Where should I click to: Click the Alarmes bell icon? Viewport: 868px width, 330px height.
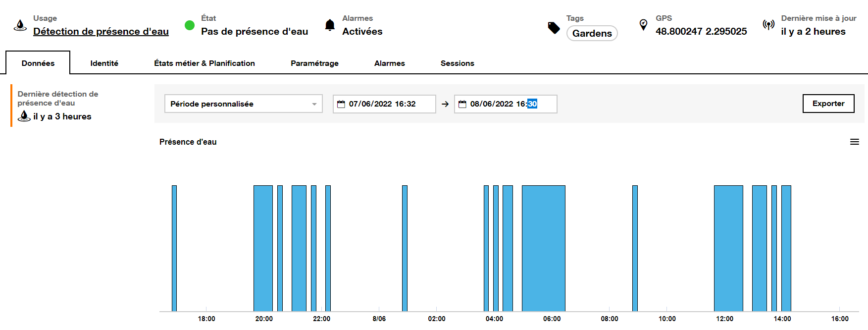330,25
